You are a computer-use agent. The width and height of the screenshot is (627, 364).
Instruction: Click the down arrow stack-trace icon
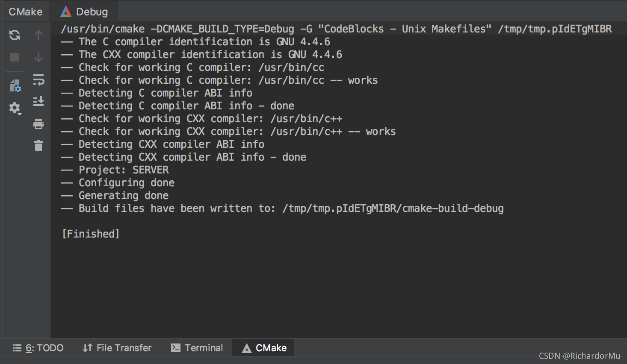click(x=38, y=57)
